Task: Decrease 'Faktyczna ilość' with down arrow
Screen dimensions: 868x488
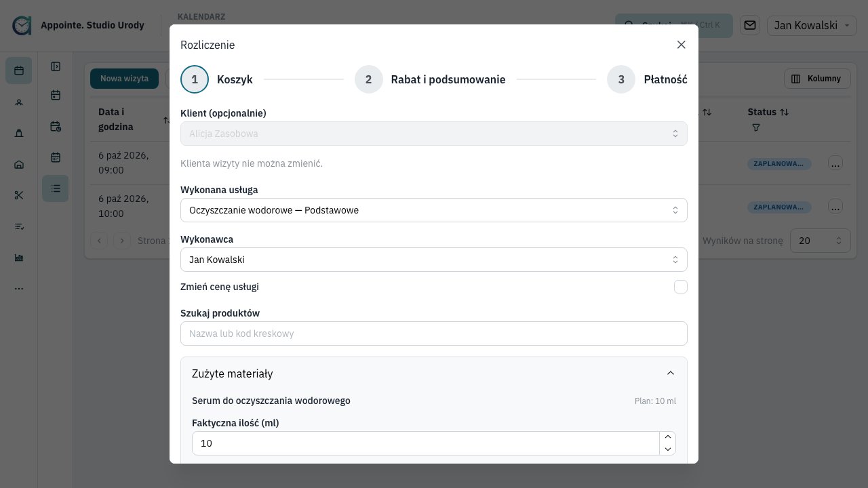Action: click(667, 449)
